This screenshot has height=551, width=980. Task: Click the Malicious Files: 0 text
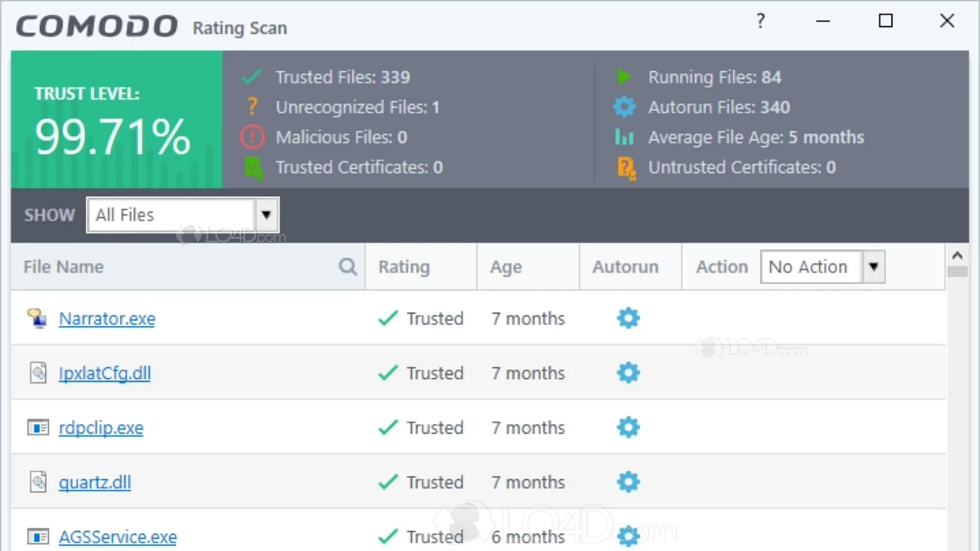[341, 138]
